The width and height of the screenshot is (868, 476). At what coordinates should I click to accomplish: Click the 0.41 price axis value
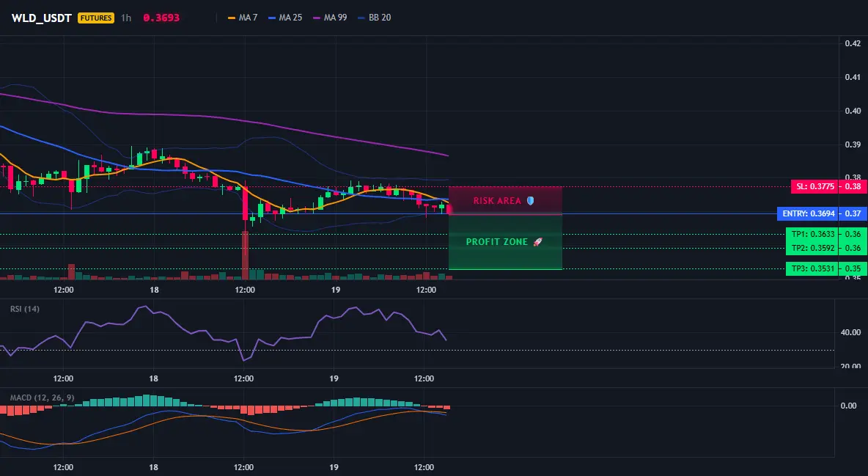click(853, 77)
